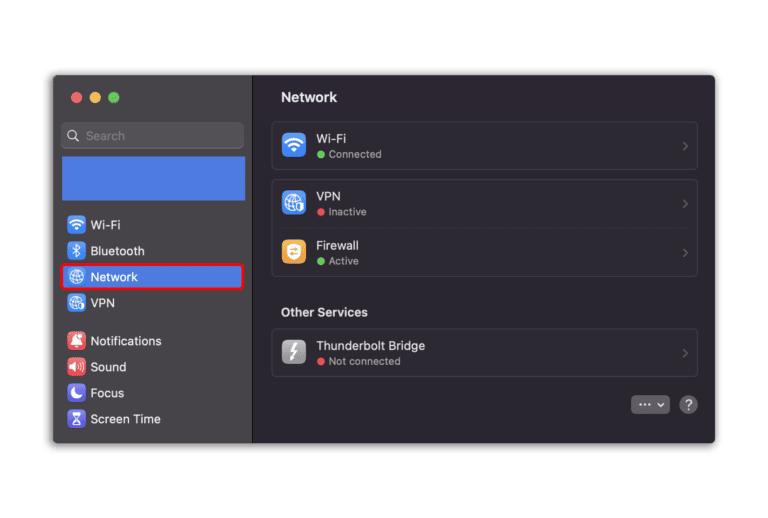This screenshot has height=518, width=768.
Task: Select the Focus moon icon
Action: click(x=76, y=393)
